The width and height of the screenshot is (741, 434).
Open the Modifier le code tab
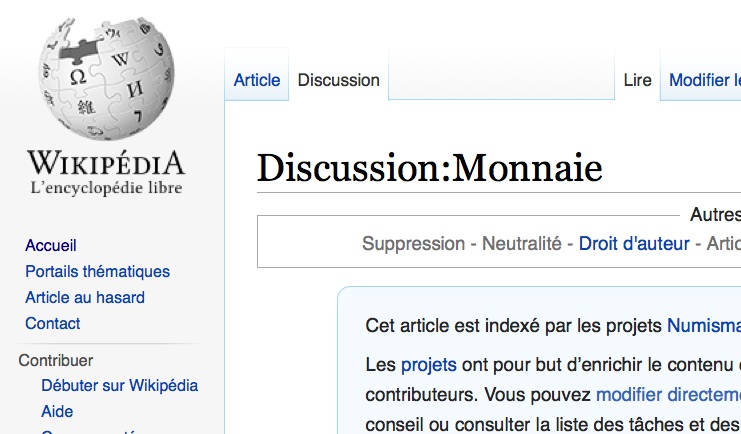[x=705, y=80]
